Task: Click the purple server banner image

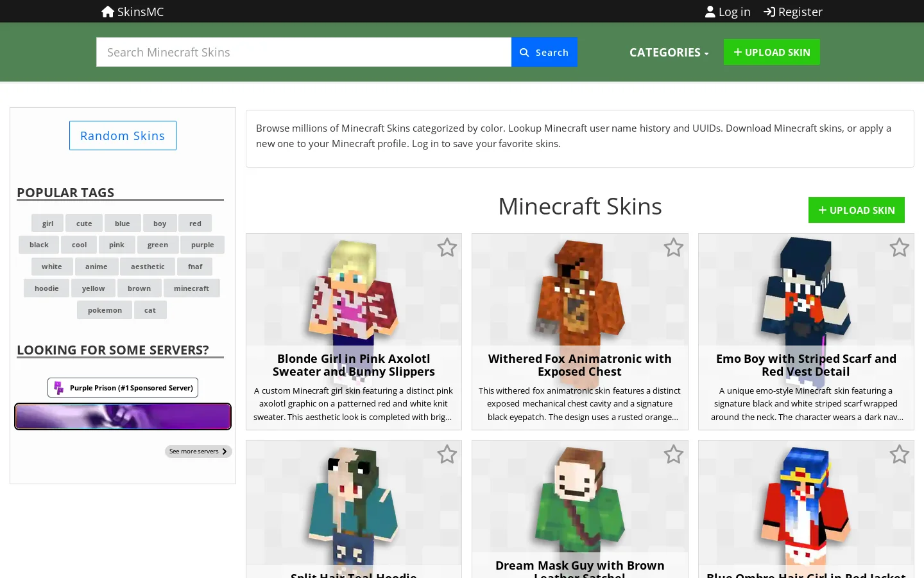Action: (123, 416)
